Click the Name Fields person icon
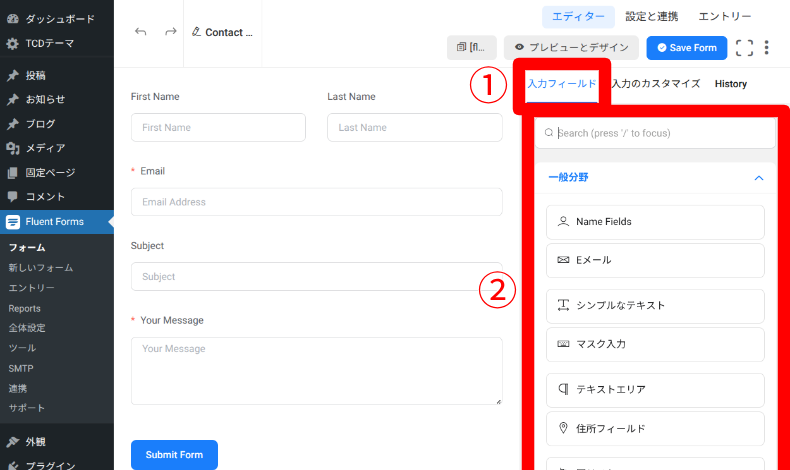790x470 pixels. coord(563,221)
